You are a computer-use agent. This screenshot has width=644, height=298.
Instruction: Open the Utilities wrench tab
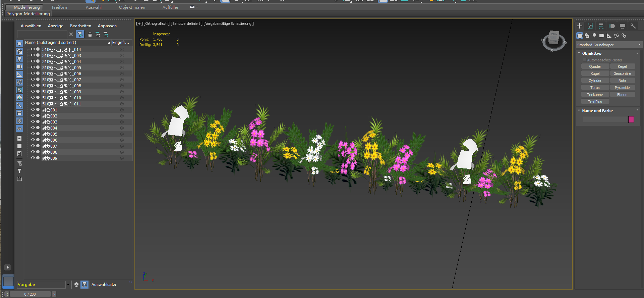point(633,26)
